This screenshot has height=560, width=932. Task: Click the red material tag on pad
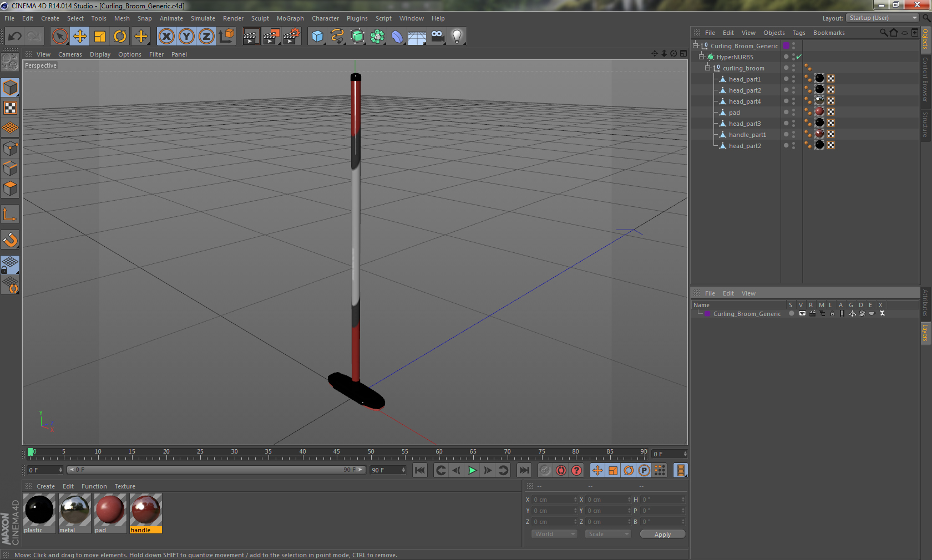click(x=819, y=112)
